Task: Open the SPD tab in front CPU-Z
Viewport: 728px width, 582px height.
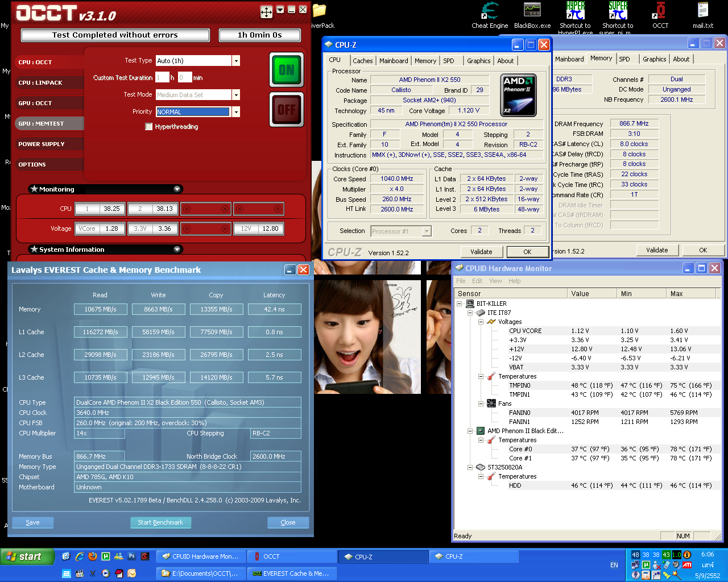Action: [449, 61]
